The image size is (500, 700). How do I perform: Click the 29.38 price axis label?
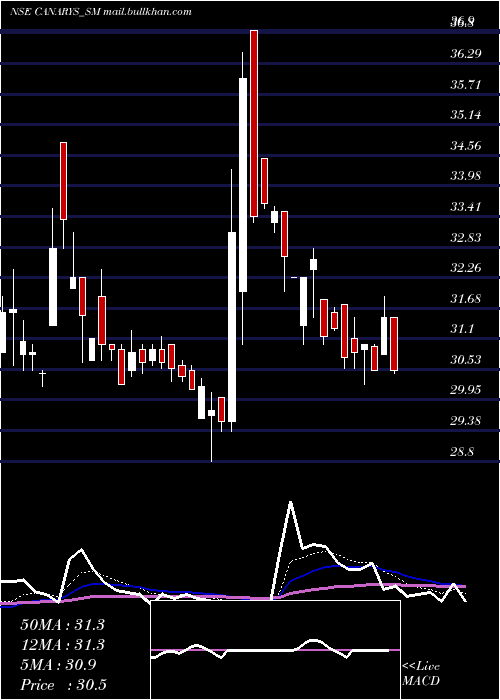[x=466, y=421]
